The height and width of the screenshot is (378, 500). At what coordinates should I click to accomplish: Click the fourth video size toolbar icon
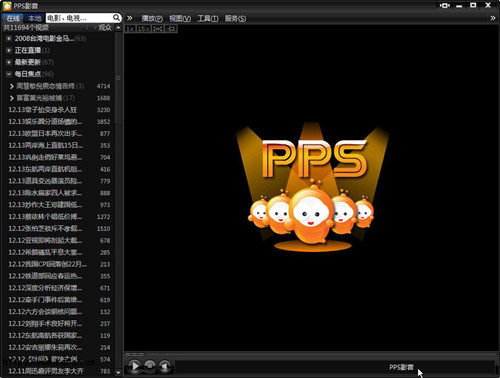171,29
